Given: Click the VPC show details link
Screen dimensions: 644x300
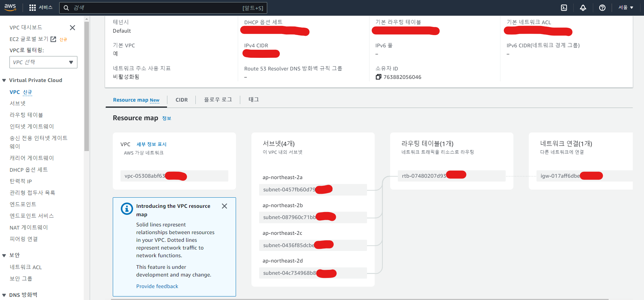Looking at the screenshot, I should coord(151,144).
